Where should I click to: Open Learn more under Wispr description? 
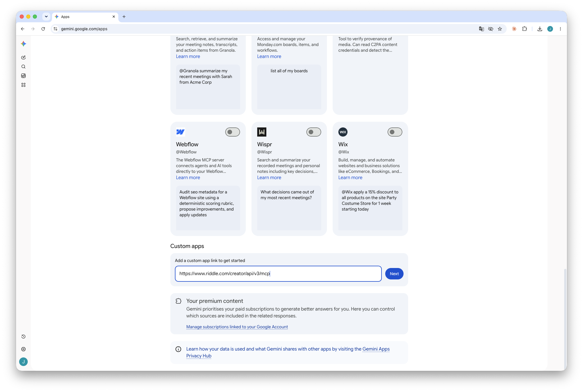point(269,178)
